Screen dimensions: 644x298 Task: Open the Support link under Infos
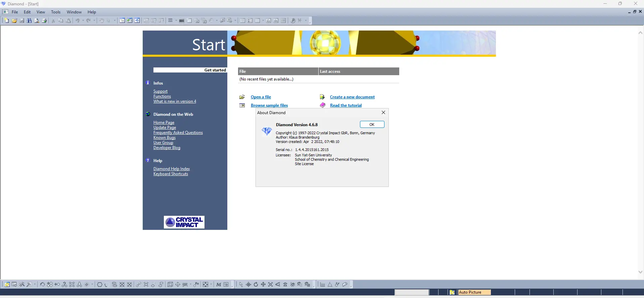pos(160,91)
